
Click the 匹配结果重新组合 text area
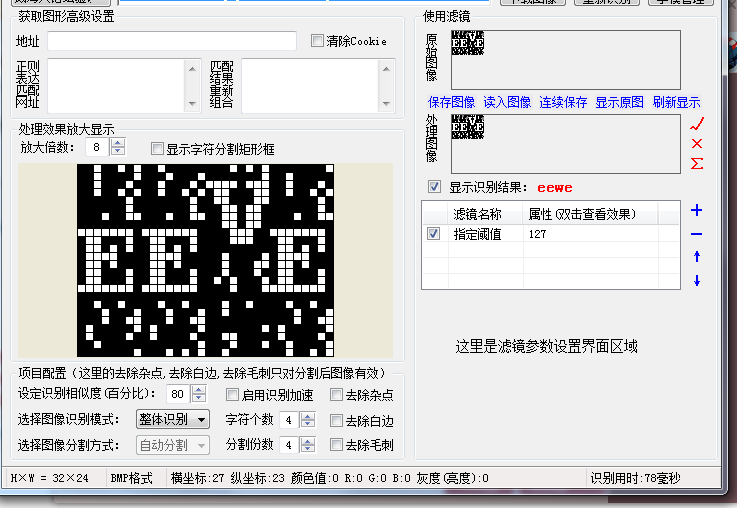click(318, 86)
